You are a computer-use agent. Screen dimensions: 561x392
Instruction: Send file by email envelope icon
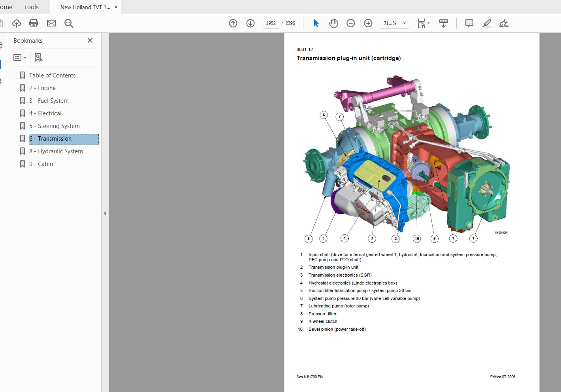coord(51,23)
